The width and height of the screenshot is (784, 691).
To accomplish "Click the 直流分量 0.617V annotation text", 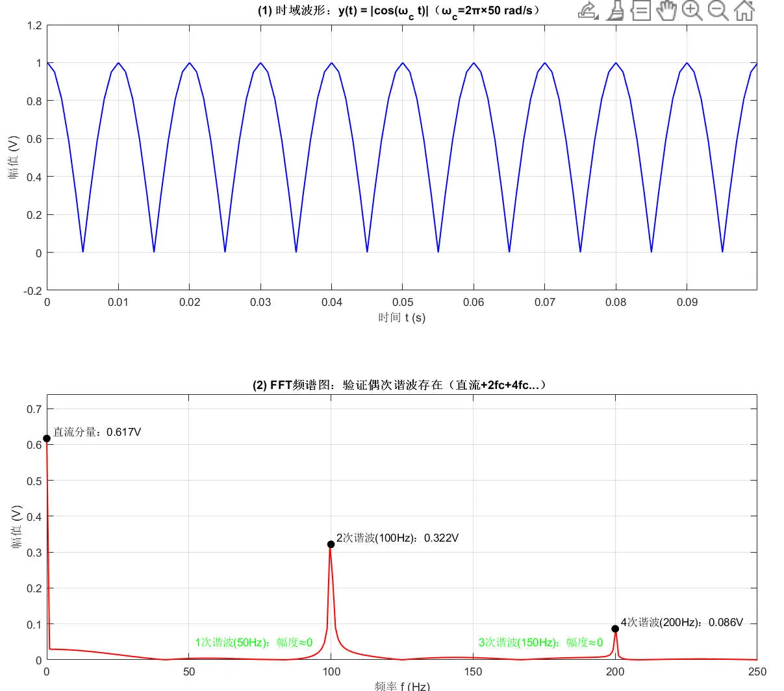I will [x=97, y=432].
